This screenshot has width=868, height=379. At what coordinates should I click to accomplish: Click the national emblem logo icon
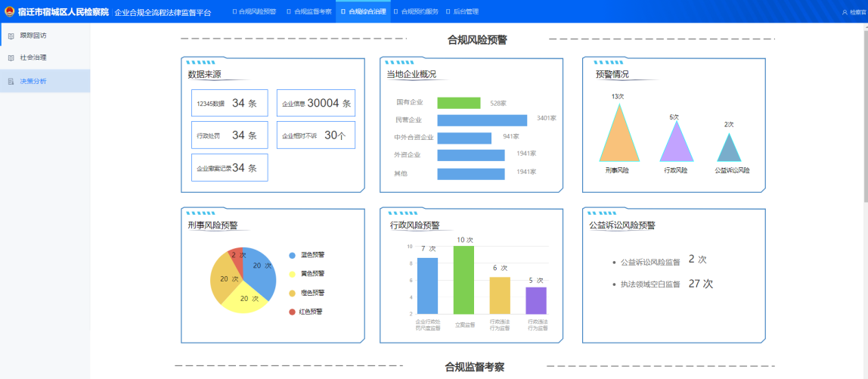[x=10, y=11]
